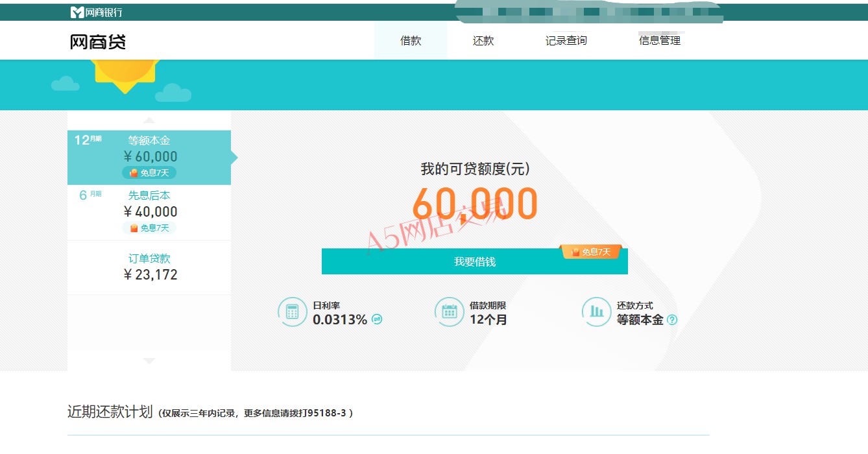Click 免息7天 badge under 先息后本
The image size is (868, 454).
[149, 228]
